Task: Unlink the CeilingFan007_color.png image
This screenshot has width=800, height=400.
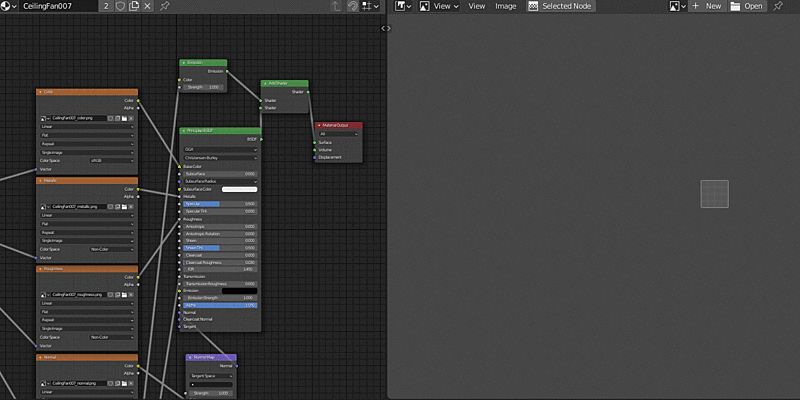Action: click(x=131, y=118)
